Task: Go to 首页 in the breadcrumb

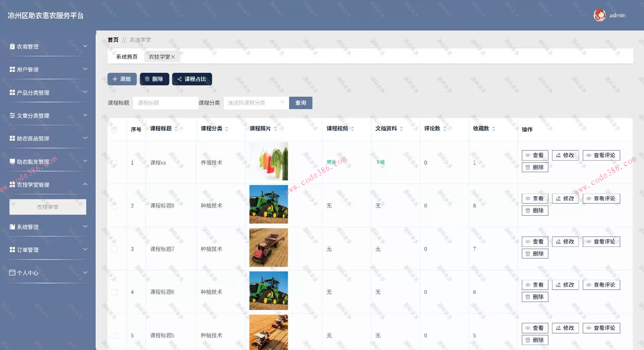Action: pyautogui.click(x=113, y=40)
